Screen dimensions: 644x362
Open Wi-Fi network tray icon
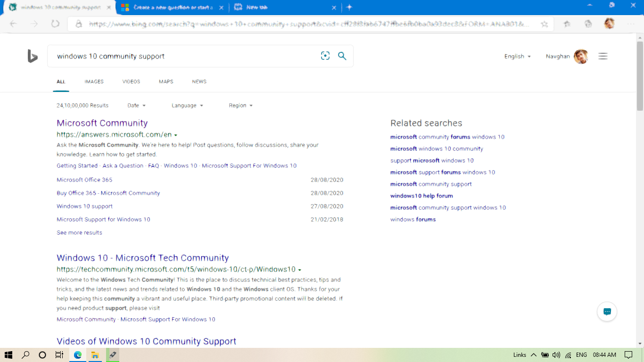click(569, 355)
